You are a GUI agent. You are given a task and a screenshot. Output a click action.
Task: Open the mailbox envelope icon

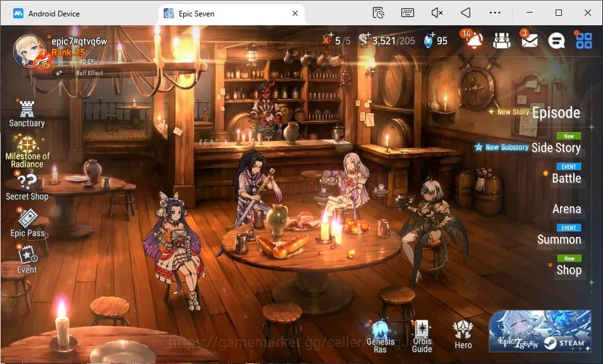(529, 39)
